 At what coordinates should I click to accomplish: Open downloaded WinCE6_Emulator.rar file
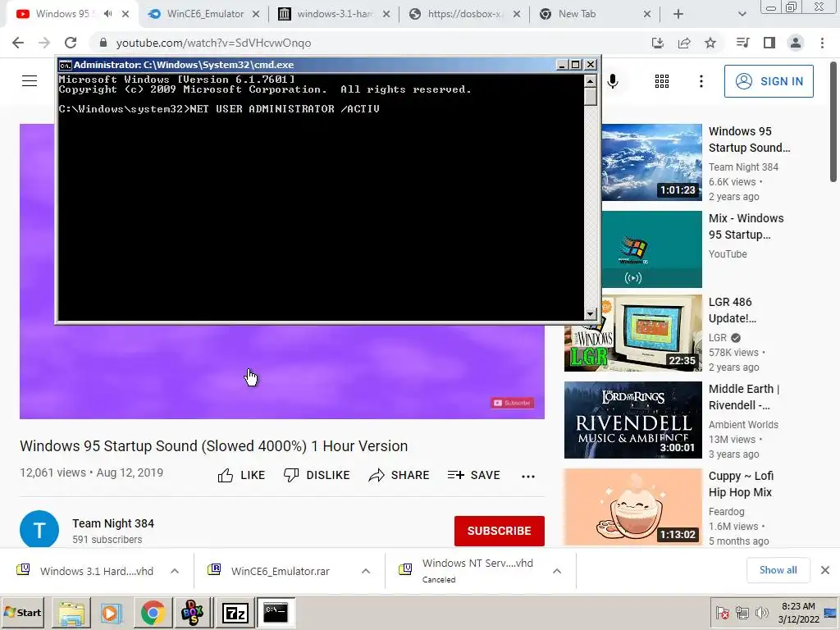pyautogui.click(x=281, y=571)
